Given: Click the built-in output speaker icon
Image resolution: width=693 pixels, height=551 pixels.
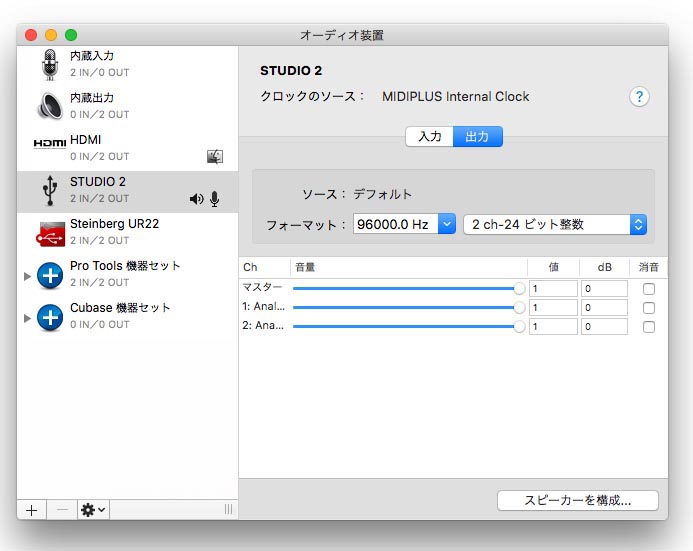Looking at the screenshot, I should [50, 106].
